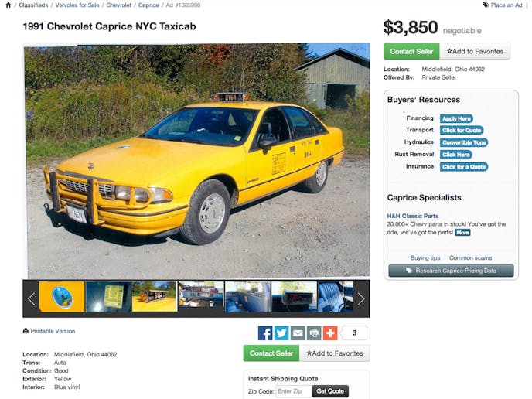Apply Here for Financing
Screen dimensions: 532x399
pos(456,118)
